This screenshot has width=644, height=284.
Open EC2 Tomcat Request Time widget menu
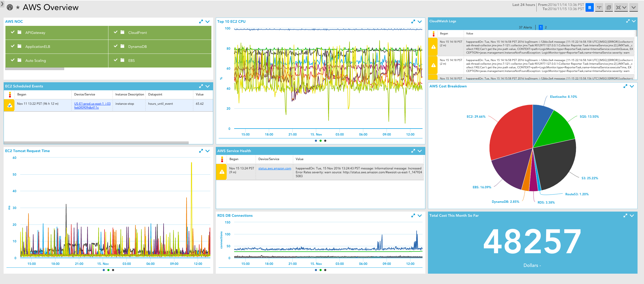pyautogui.click(x=208, y=151)
